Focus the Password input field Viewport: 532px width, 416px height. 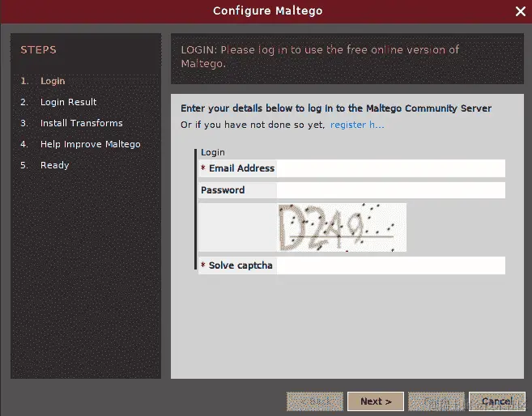coord(390,190)
